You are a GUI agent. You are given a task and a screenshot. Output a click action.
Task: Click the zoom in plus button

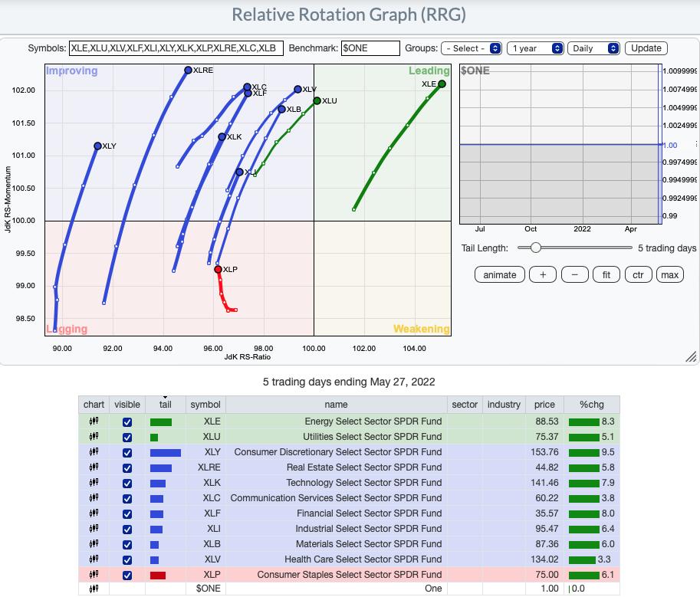[x=543, y=275]
